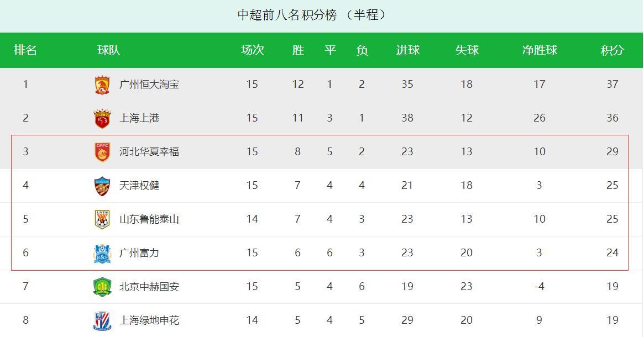Click the Guangzhou R&F (广州富力) crest
The image size is (644, 337).
pos(102,253)
